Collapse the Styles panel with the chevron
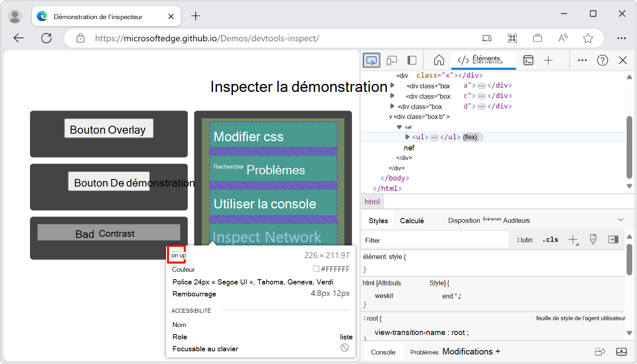Screen dimensions: 637x364 (621, 219)
